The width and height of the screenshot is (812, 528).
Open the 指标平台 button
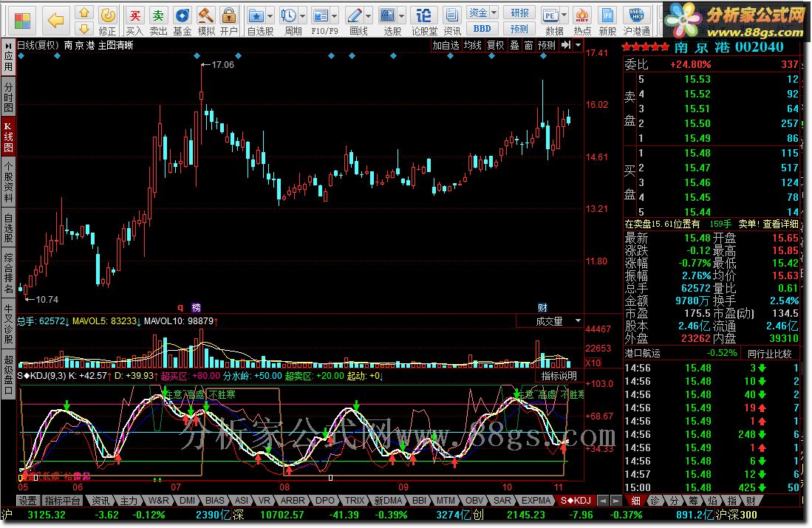(x=62, y=501)
